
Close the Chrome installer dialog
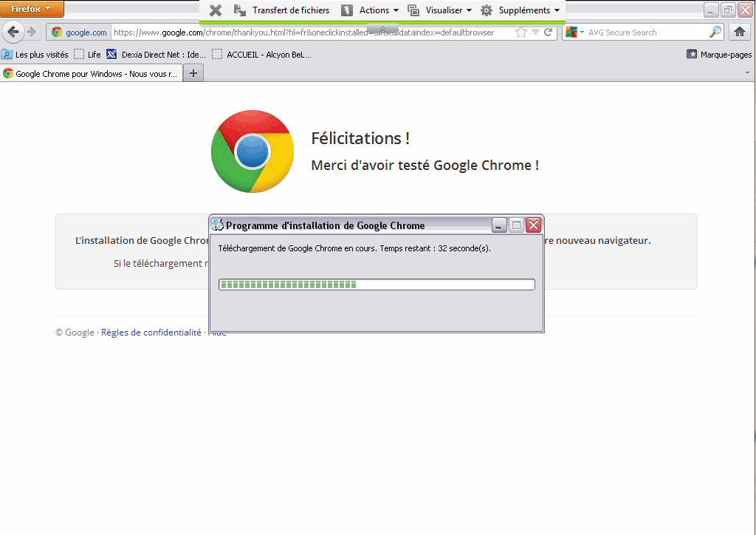coord(533,225)
